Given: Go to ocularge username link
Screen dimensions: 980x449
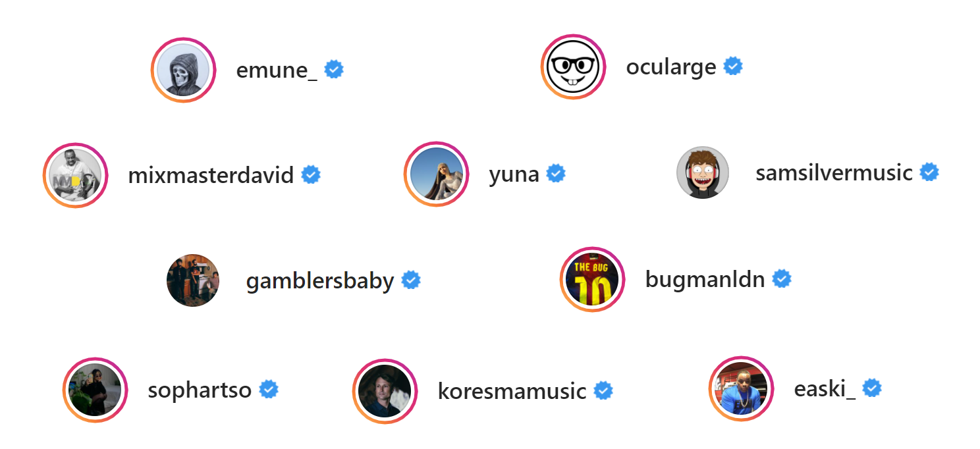Looking at the screenshot, I should pos(671,67).
